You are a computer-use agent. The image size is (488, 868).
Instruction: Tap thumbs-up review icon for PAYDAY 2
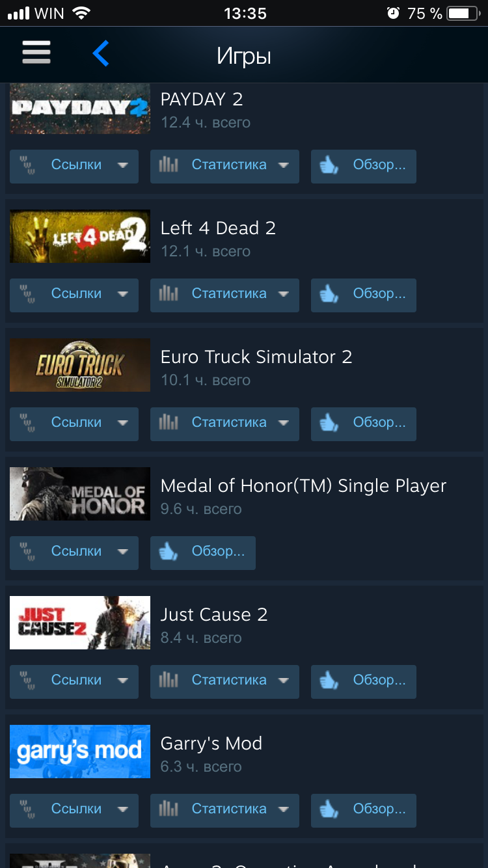(x=329, y=166)
